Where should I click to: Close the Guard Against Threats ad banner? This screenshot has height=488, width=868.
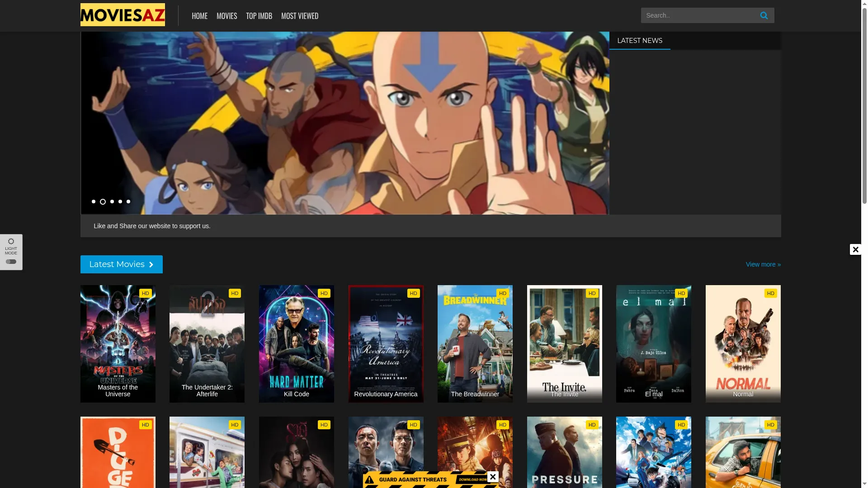pyautogui.click(x=493, y=477)
